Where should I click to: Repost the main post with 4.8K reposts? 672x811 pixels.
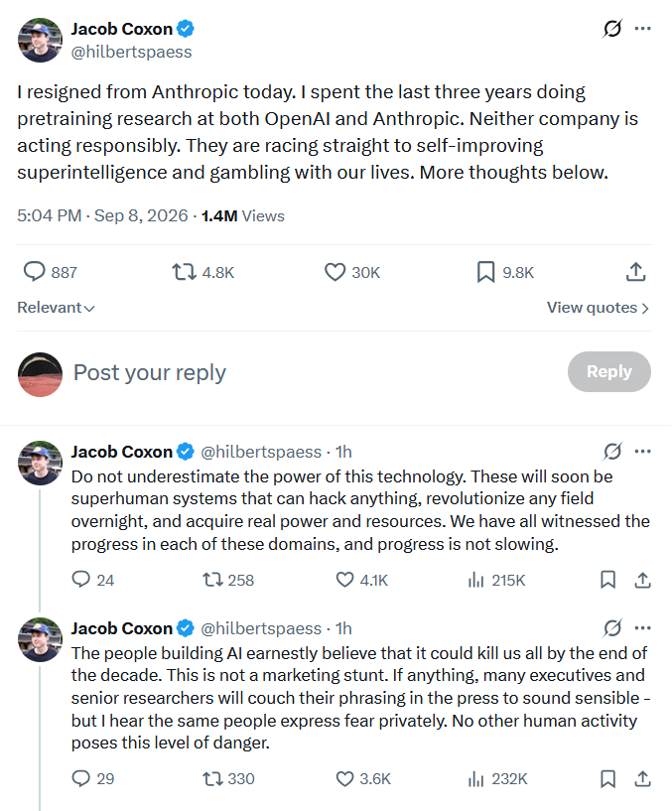pyautogui.click(x=184, y=272)
